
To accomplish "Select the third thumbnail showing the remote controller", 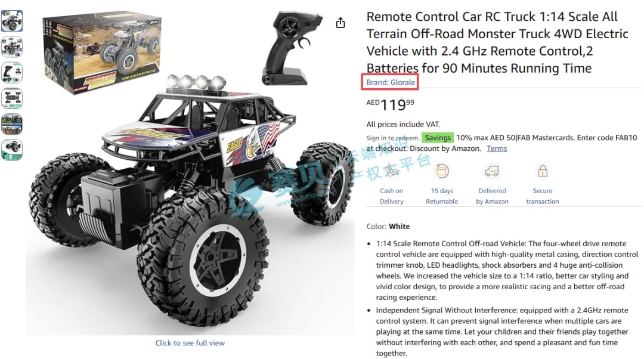I will click(12, 72).
